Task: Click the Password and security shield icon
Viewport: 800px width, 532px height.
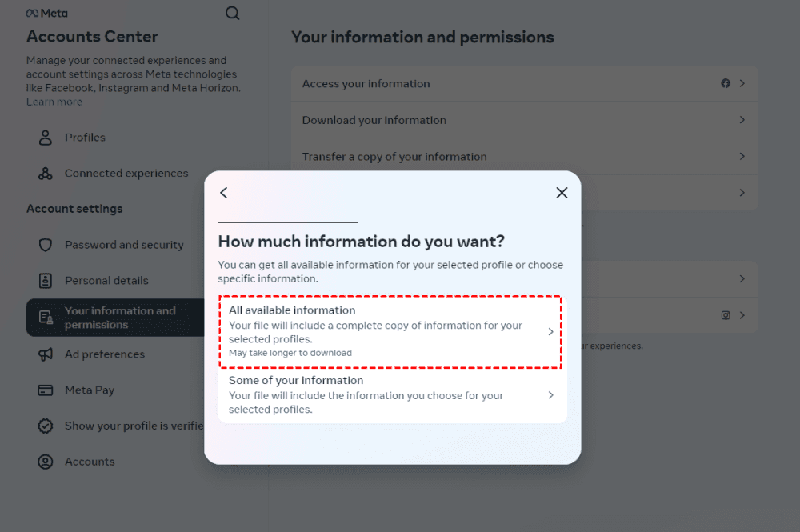Action: click(46, 245)
